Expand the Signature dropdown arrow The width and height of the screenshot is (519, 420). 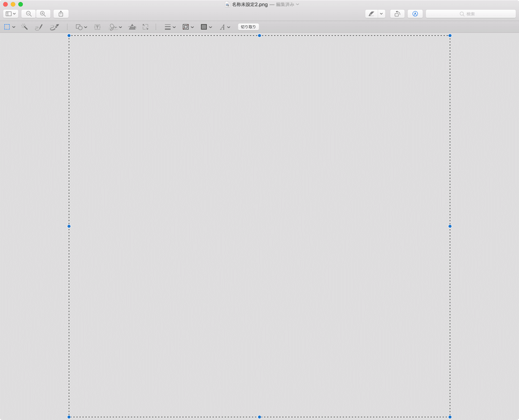(120, 27)
